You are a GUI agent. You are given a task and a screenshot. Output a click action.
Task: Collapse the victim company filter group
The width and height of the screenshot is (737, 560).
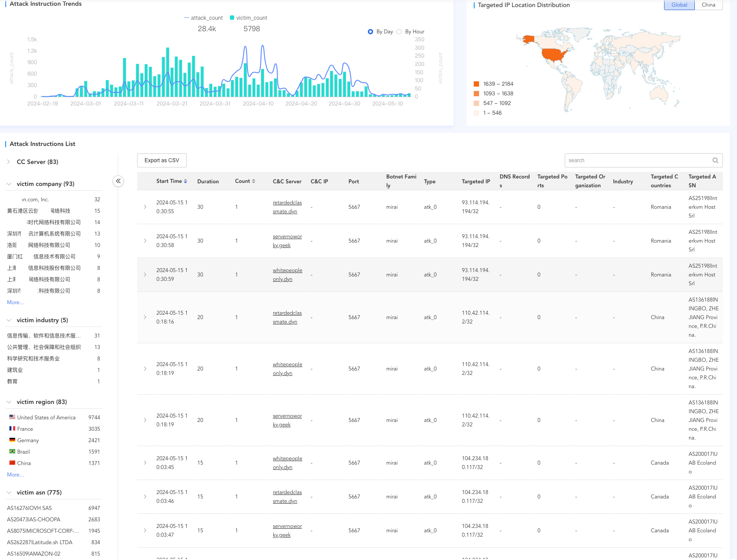[x=9, y=184]
